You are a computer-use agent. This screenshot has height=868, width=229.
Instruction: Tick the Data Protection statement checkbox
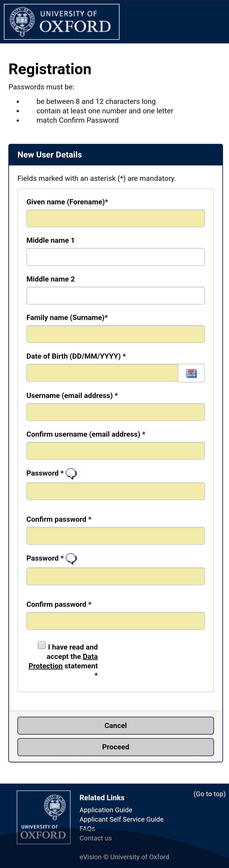pos(42,645)
